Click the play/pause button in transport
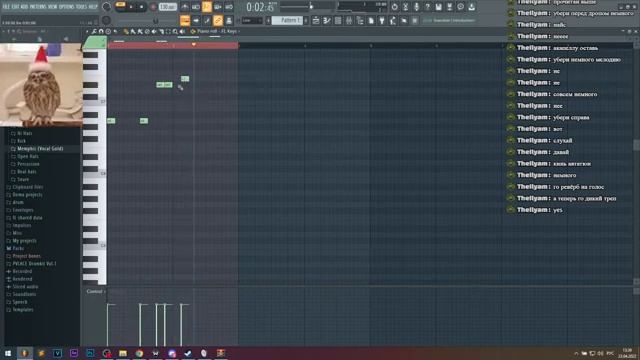This screenshot has width=640, height=360. pos(131,7)
